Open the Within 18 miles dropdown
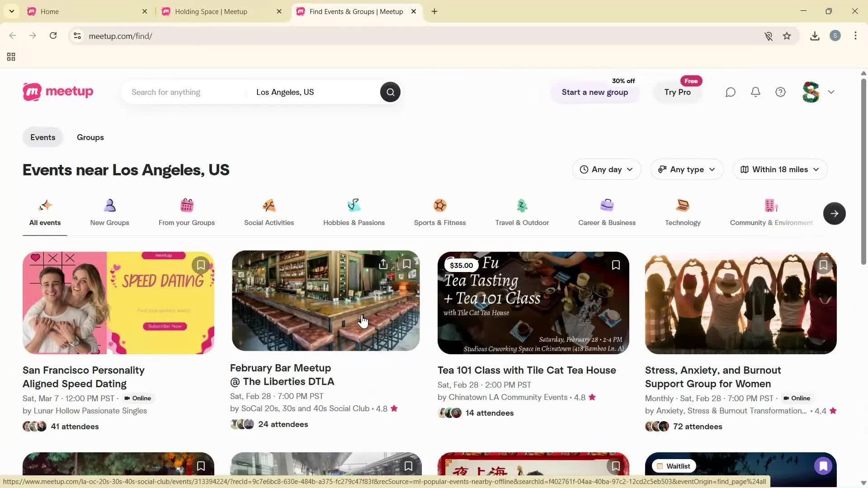The height and width of the screenshot is (488, 868). (x=779, y=169)
